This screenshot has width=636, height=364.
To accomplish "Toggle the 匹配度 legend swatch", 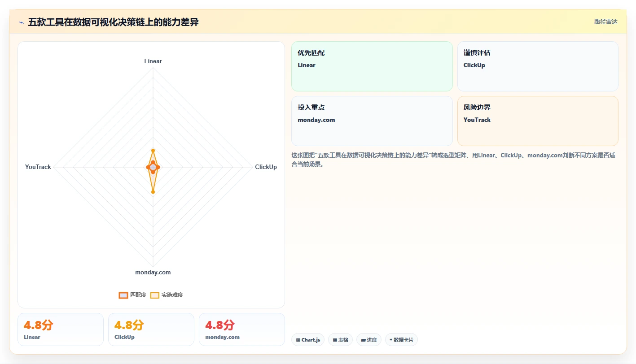I will click(123, 295).
